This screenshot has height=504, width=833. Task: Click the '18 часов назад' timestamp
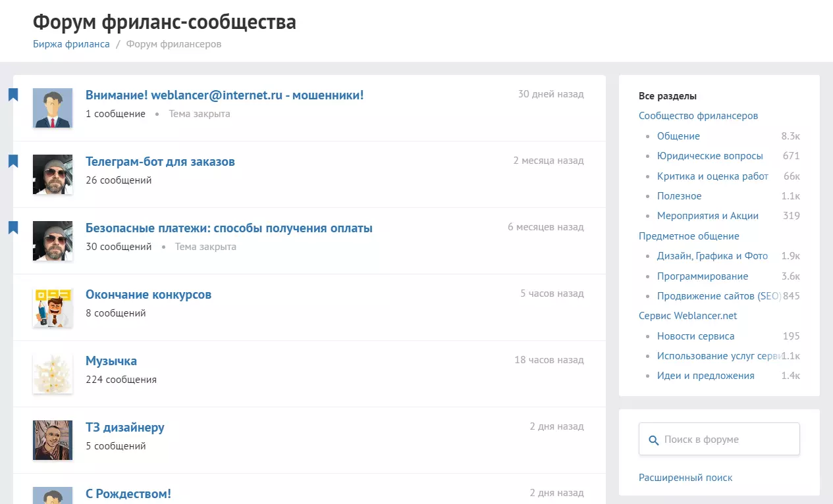click(549, 360)
